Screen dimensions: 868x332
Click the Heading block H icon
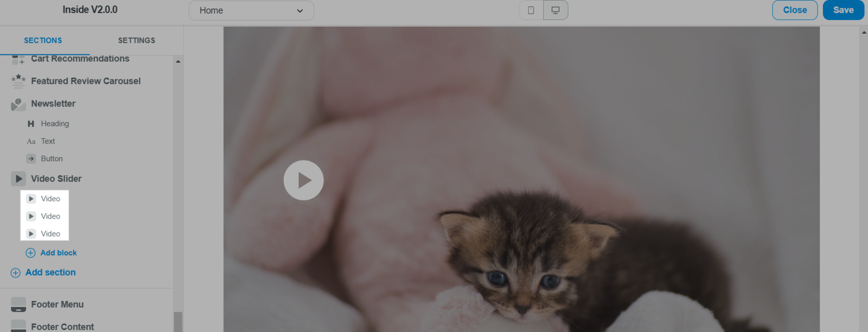(31, 124)
